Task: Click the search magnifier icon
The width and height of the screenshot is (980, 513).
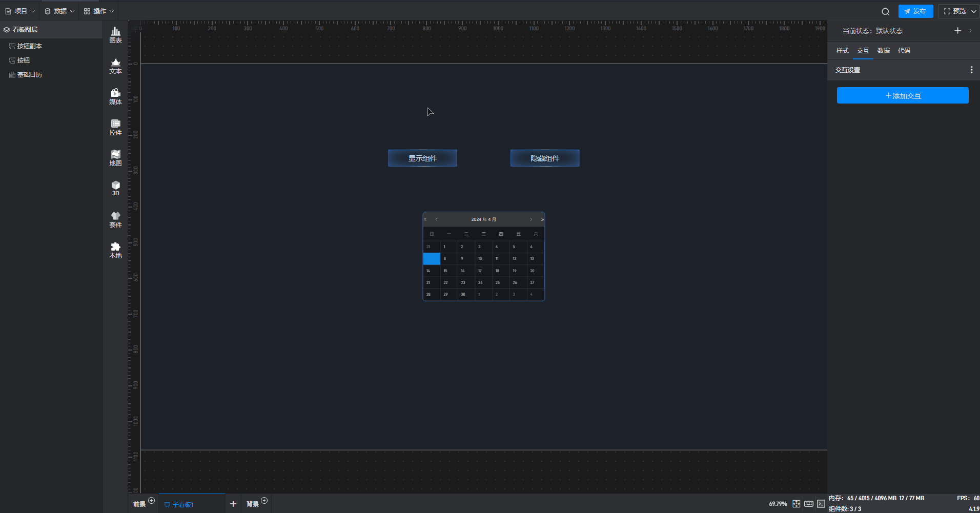Action: coord(885,11)
